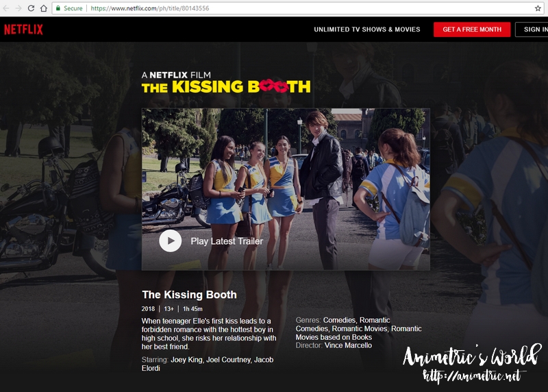Open director Vince Marcello link

click(348, 345)
